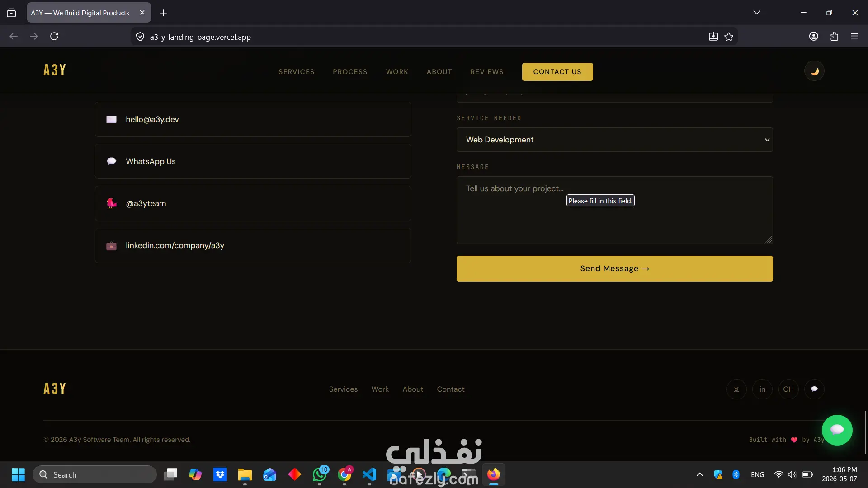Image resolution: width=868 pixels, height=488 pixels.
Task: Open the WhatsApp Us contact card
Action: pyautogui.click(x=253, y=161)
